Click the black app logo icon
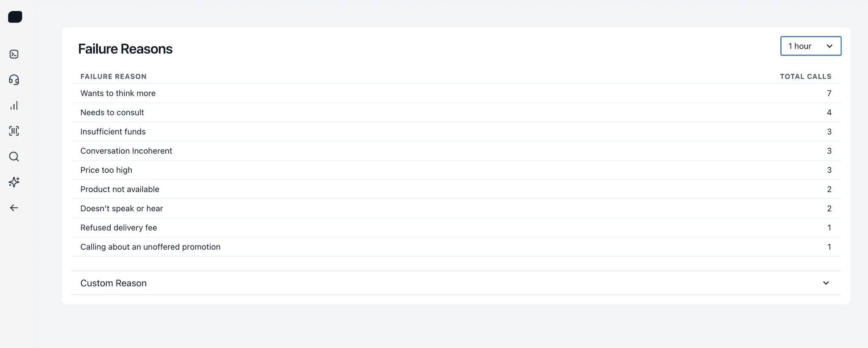The image size is (868, 348). pyautogui.click(x=15, y=17)
